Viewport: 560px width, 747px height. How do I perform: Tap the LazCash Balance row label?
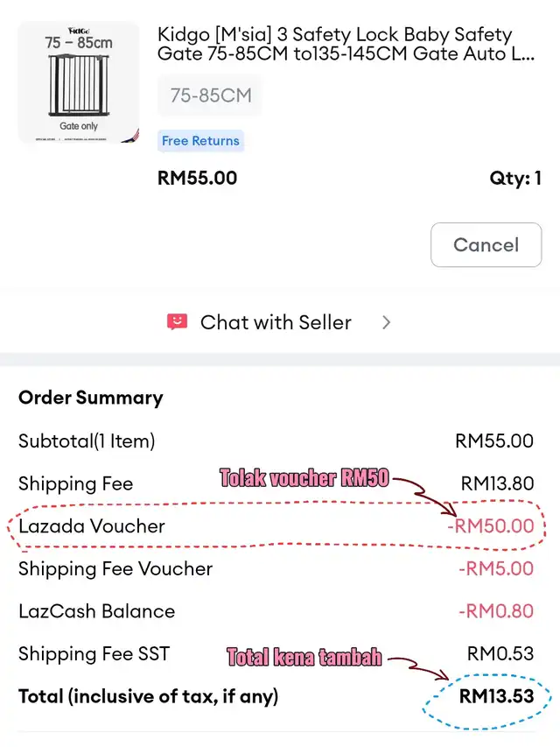click(96, 611)
